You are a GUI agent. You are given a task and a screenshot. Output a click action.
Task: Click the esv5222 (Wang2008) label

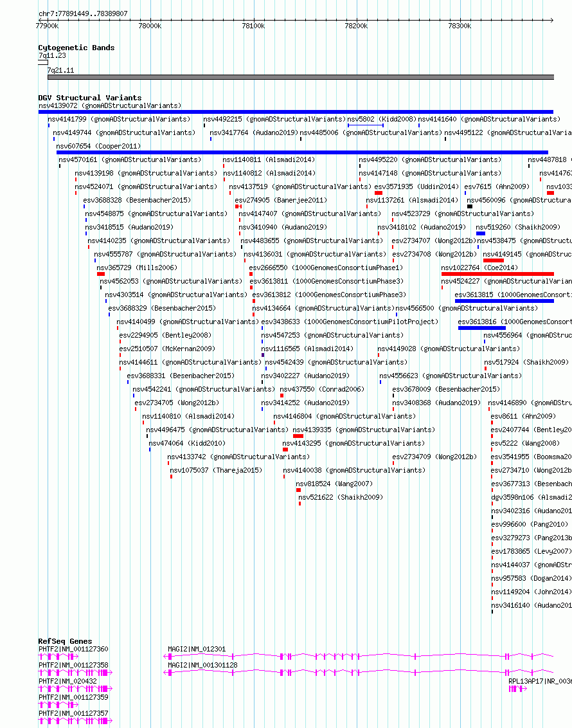(525, 443)
